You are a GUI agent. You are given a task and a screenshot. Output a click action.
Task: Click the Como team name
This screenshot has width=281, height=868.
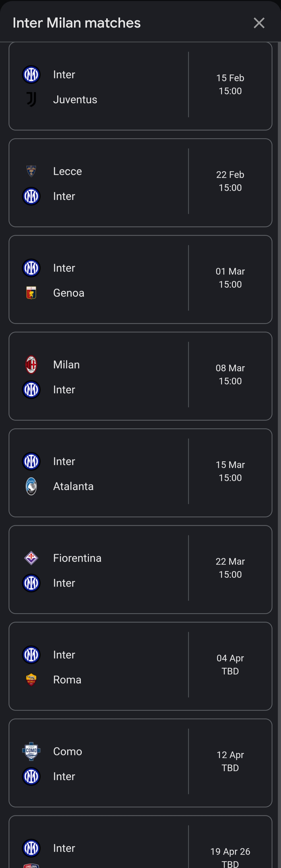68,751
